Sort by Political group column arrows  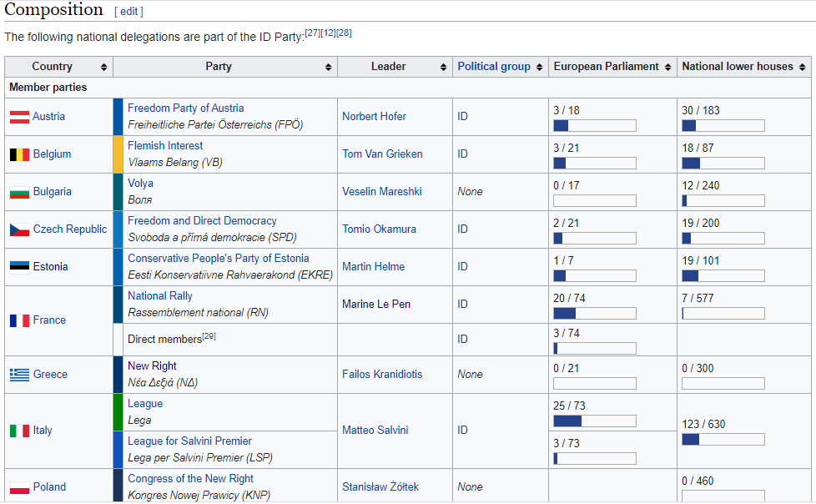(x=540, y=67)
